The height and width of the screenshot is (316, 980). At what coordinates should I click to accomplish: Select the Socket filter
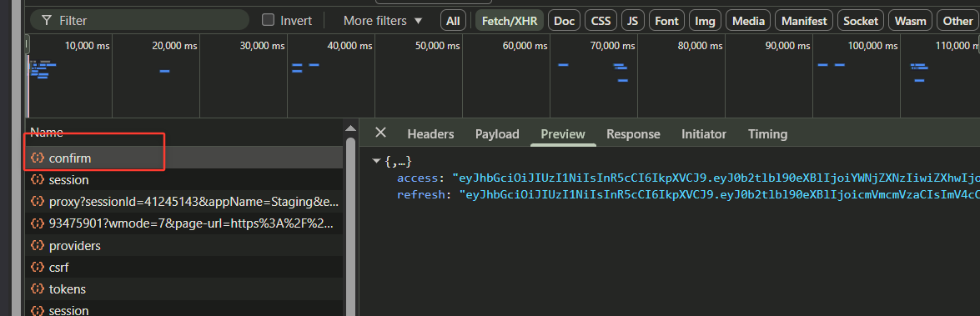tap(861, 21)
